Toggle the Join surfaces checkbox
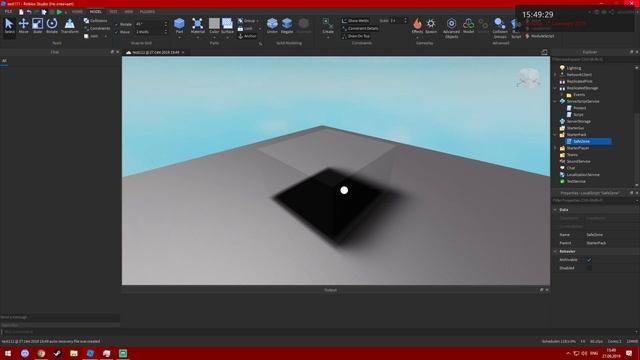This screenshot has width=640, height=360. coord(86,36)
